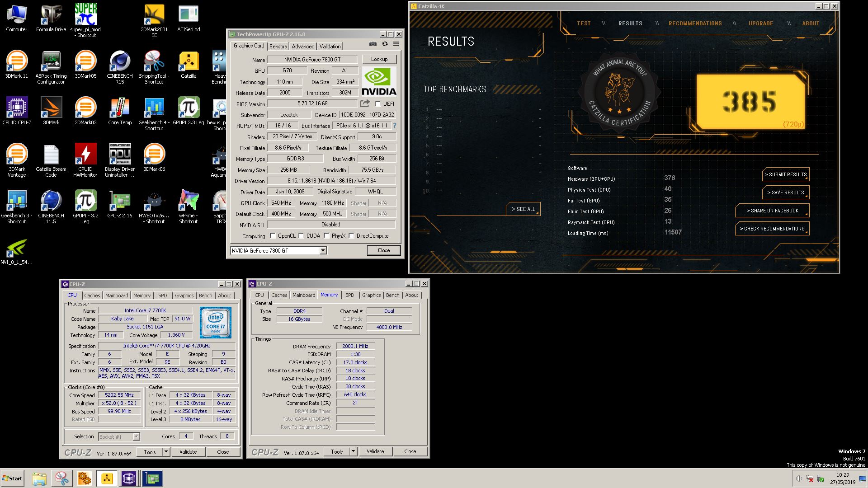The width and height of the screenshot is (868, 488).
Task: Click the Close button in GPU-Z
Action: (384, 250)
